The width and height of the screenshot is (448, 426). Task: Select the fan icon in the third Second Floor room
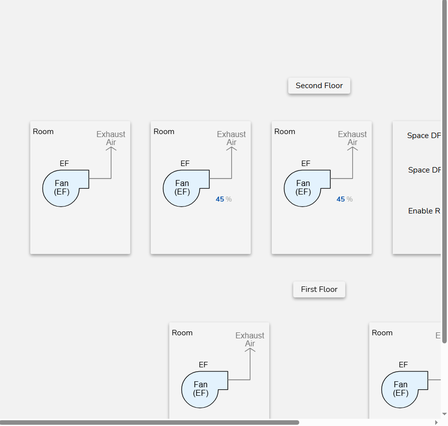pos(307,188)
